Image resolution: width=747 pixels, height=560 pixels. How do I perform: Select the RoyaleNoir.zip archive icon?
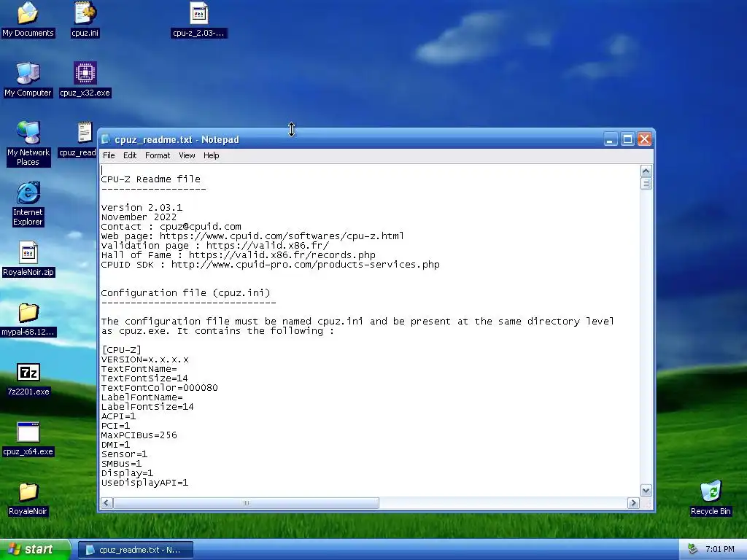click(x=28, y=259)
